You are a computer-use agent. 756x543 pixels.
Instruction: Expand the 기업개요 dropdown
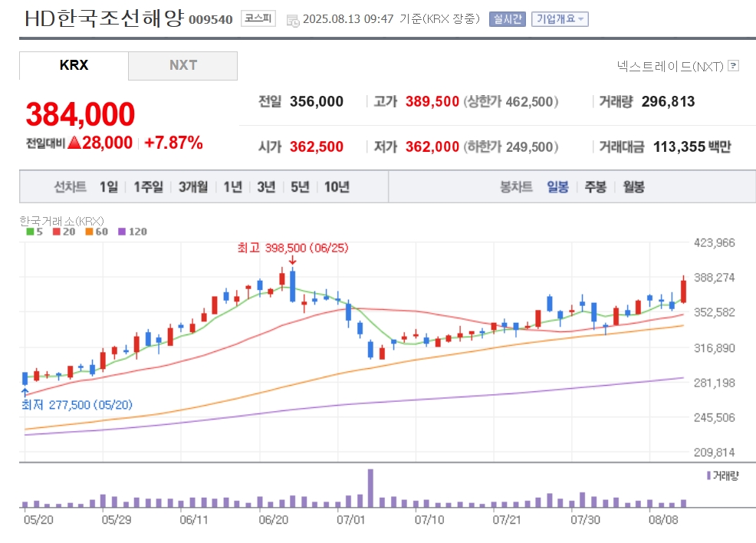[560, 19]
